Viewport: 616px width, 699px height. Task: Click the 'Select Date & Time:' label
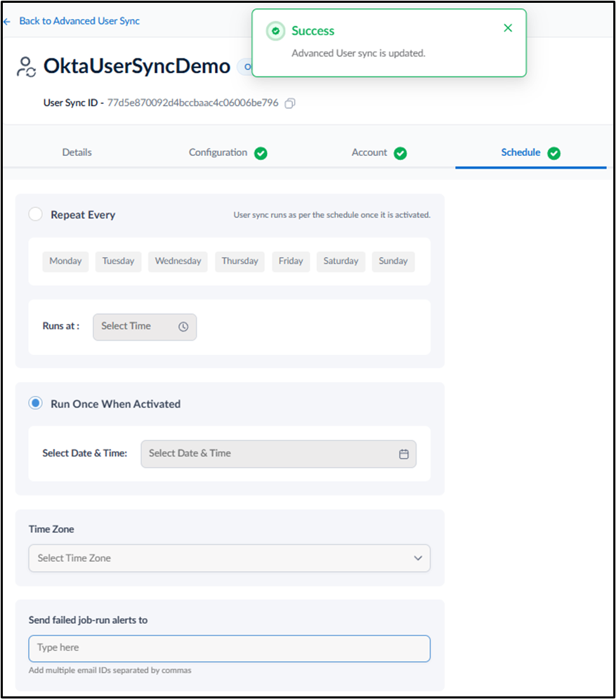point(85,453)
